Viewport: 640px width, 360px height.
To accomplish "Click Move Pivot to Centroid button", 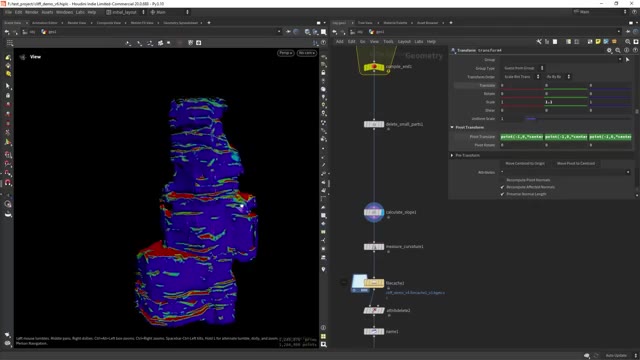I will [576, 164].
